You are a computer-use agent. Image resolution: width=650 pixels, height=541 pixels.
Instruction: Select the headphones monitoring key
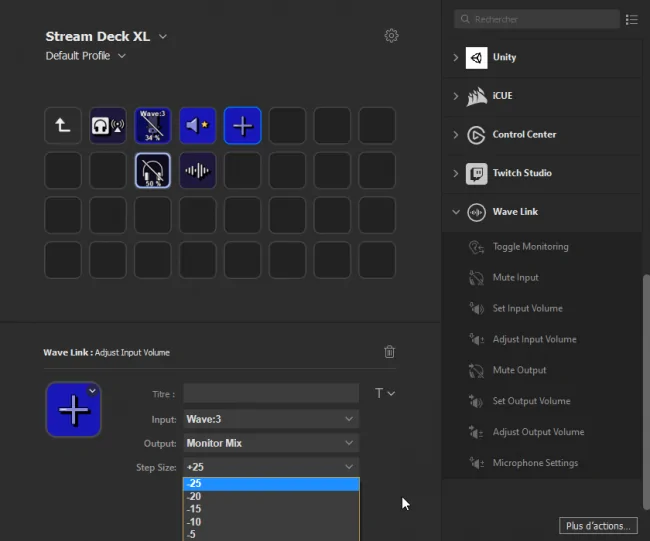(108, 126)
